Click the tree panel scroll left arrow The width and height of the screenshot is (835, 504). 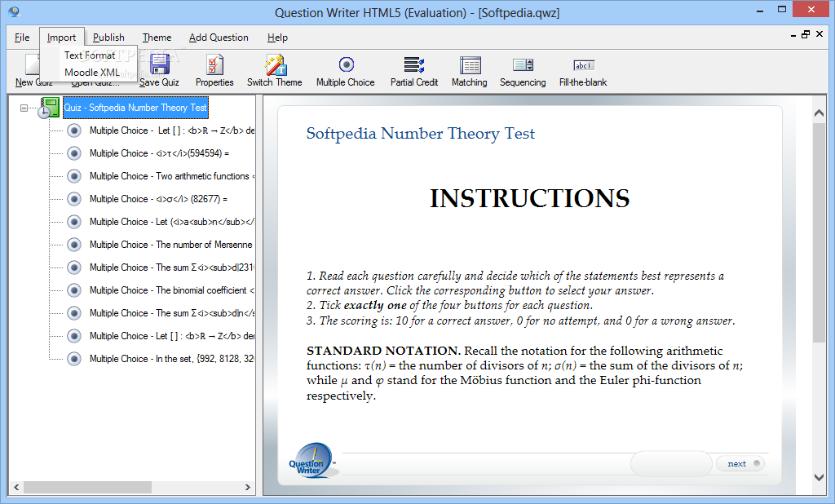pos(16,487)
